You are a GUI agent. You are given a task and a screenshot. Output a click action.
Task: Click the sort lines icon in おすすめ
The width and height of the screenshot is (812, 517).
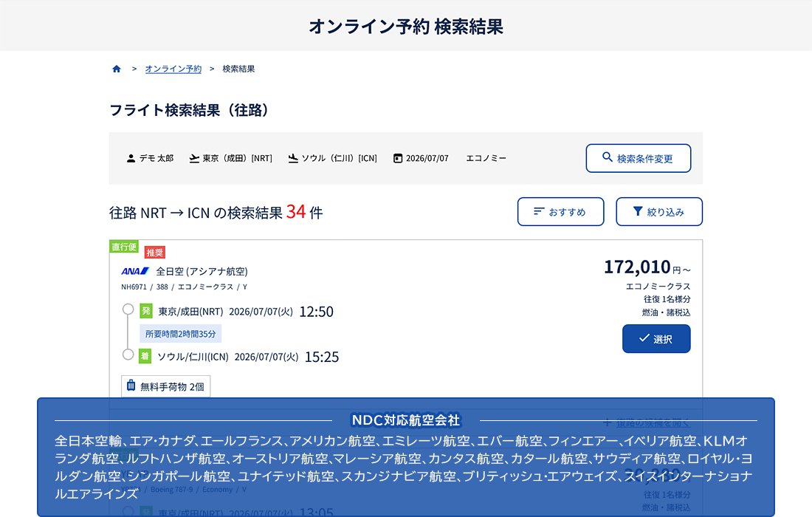(x=539, y=211)
